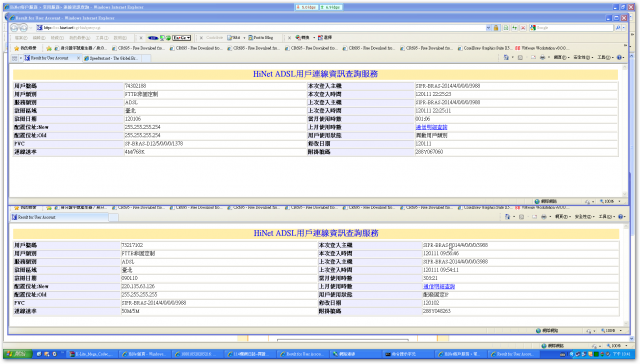This screenshot has width=640, height=364.
Task: Open the first menu in the menu bar
Action: [21, 38]
